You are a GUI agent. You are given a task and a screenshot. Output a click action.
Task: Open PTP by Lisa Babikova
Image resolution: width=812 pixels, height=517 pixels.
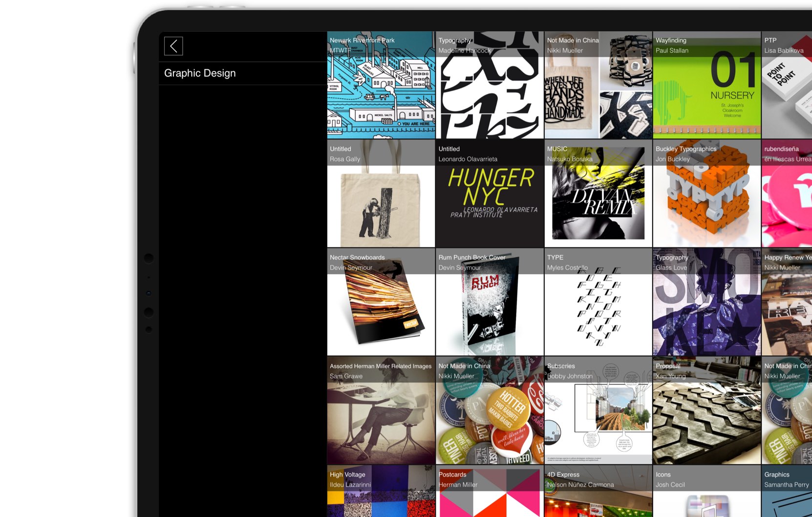click(787, 85)
